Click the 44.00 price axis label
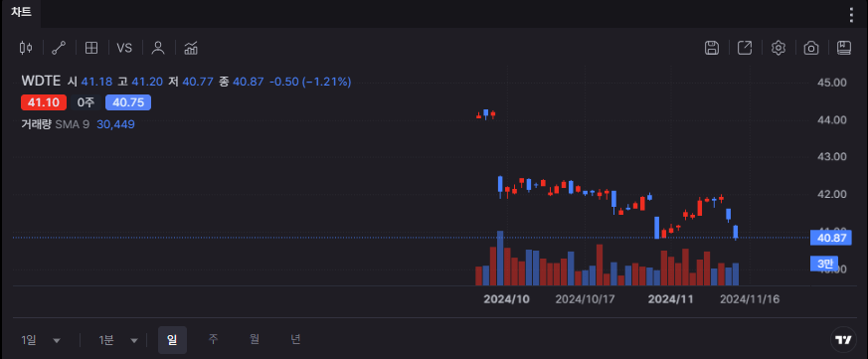 [832, 119]
